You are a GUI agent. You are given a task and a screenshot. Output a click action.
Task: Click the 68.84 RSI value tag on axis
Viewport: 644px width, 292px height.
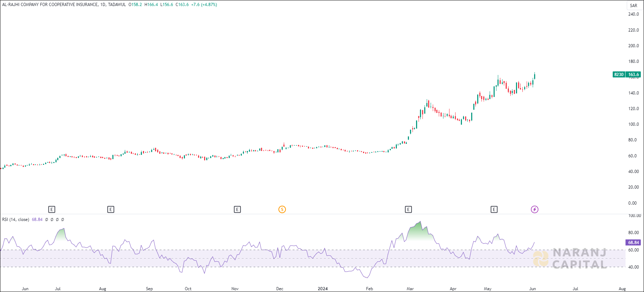point(633,243)
